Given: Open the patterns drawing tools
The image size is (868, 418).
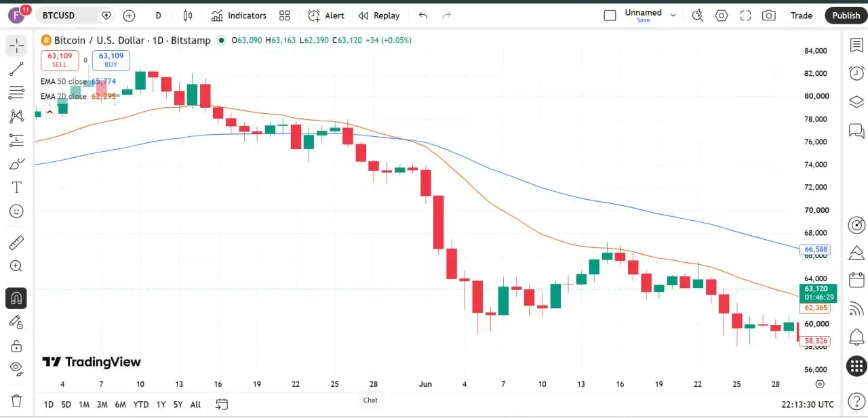Looking at the screenshot, I should (17, 117).
